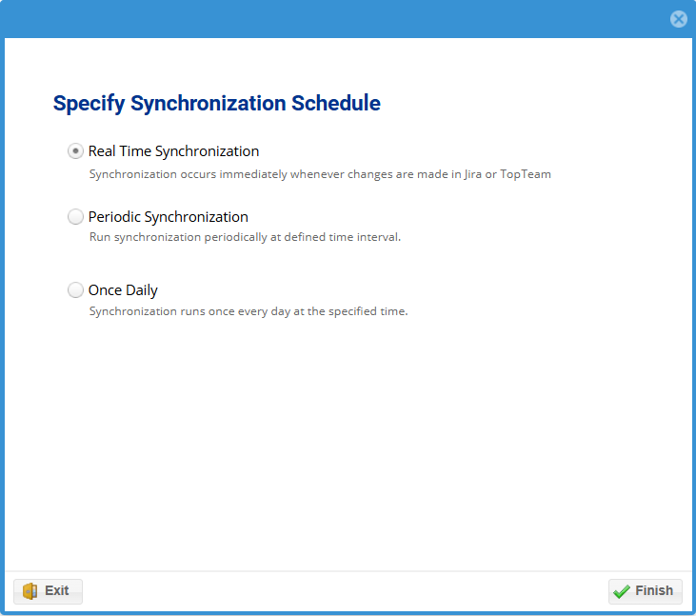The width and height of the screenshot is (696, 616).
Task: Close the dialog with the X icon
Action: tap(678, 19)
